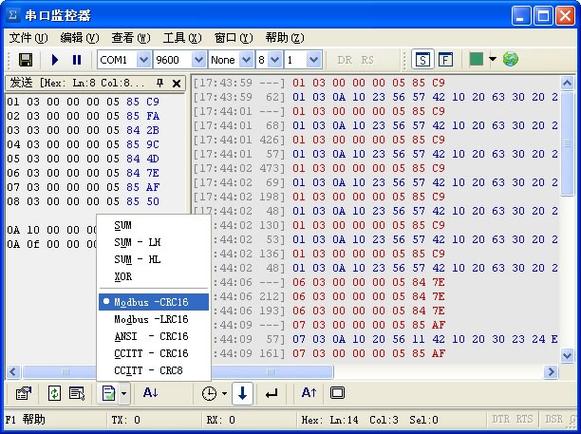Toggle the S display mode icon
The width and height of the screenshot is (581, 434).
click(422, 60)
